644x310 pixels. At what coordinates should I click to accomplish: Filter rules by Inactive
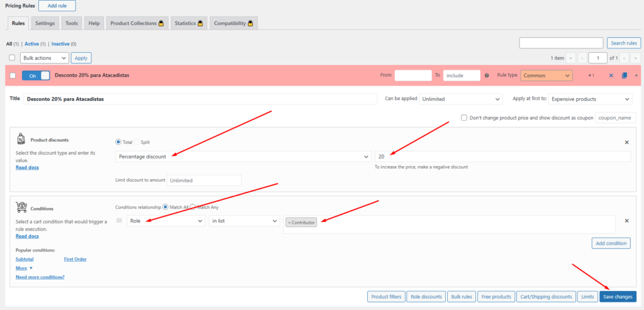60,43
